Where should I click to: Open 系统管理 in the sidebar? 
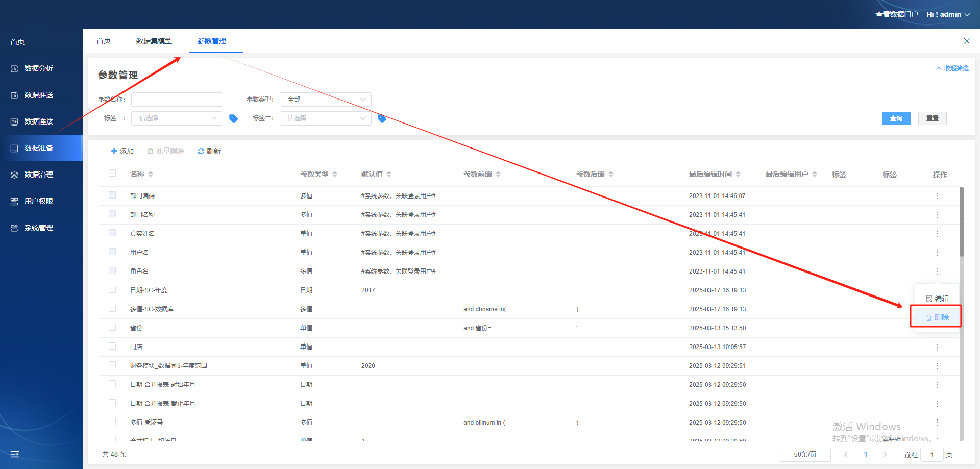click(x=39, y=228)
